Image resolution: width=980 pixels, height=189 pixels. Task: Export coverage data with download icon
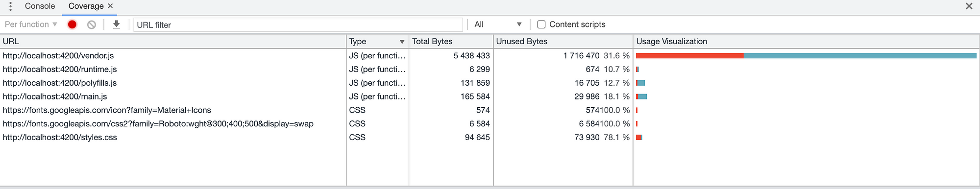click(116, 24)
